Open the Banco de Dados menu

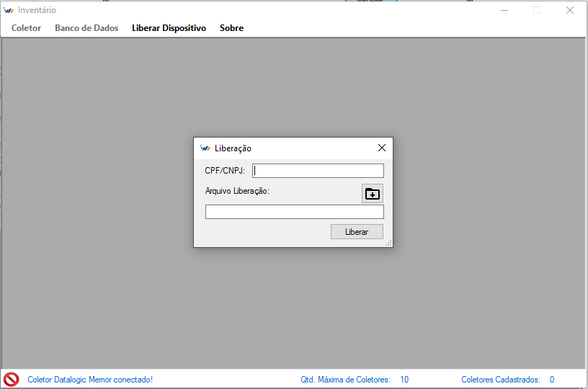coord(86,28)
